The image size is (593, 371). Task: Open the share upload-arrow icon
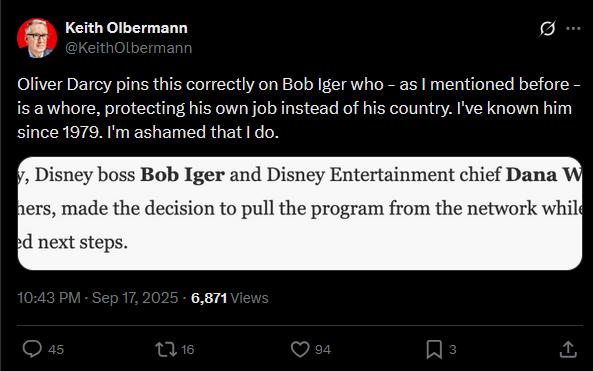click(568, 349)
